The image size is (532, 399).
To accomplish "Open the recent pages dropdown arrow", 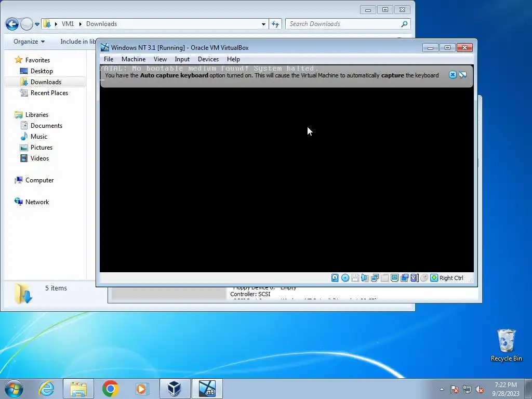I will tap(37, 24).
